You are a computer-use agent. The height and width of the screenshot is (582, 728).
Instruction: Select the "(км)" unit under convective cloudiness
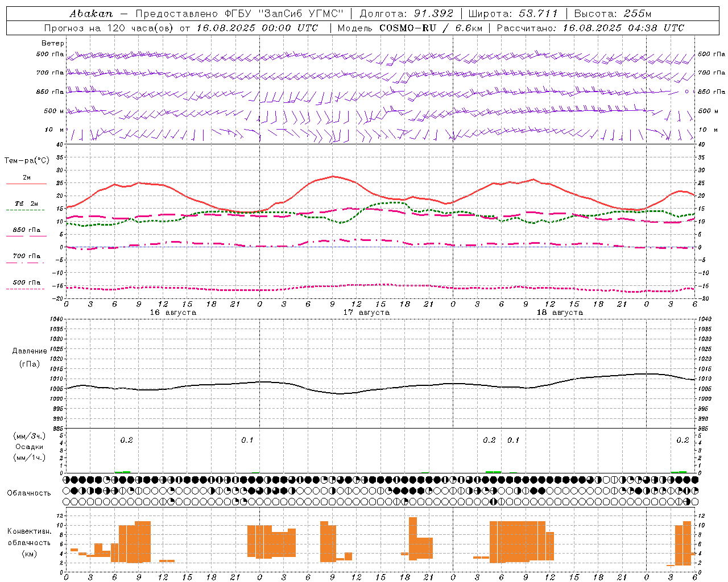30,554
